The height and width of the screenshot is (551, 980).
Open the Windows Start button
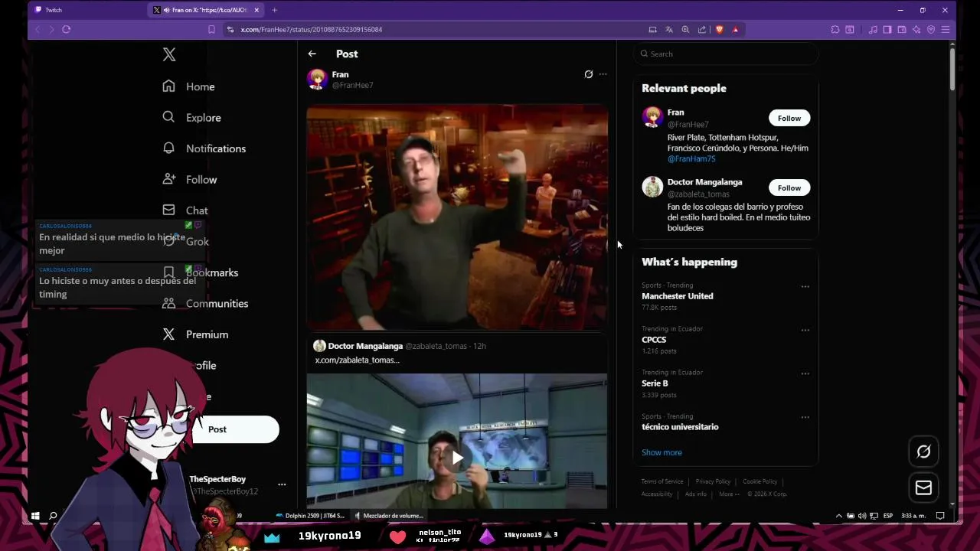(x=35, y=516)
